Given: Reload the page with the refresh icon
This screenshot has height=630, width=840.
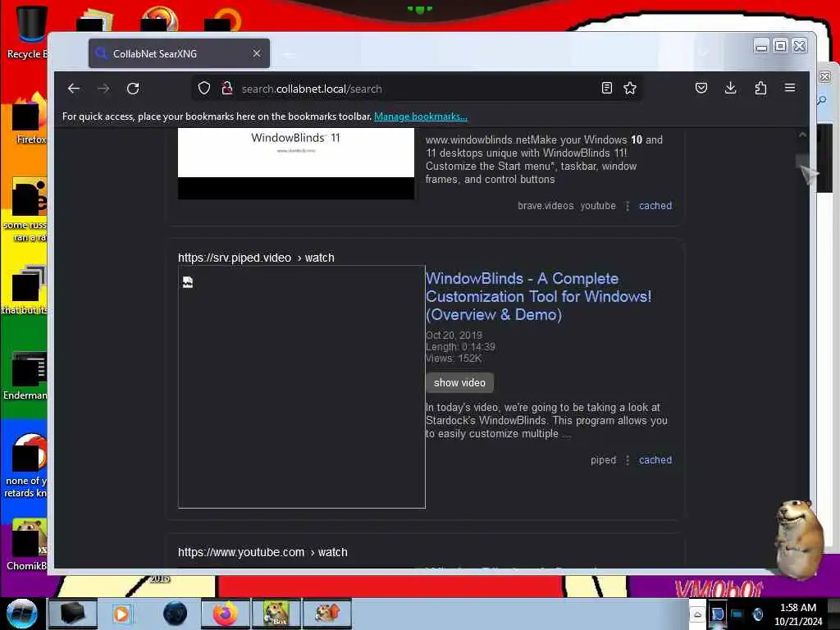Looking at the screenshot, I should point(133,89).
